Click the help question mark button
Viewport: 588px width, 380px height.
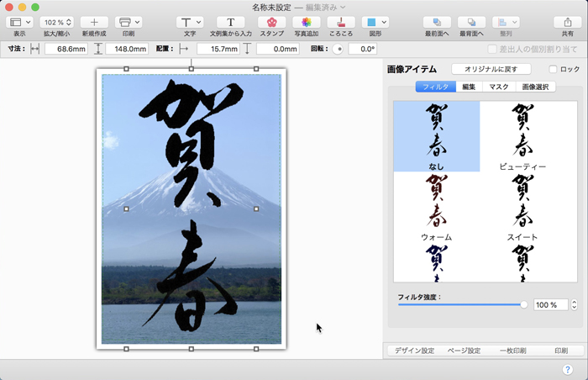(568, 369)
